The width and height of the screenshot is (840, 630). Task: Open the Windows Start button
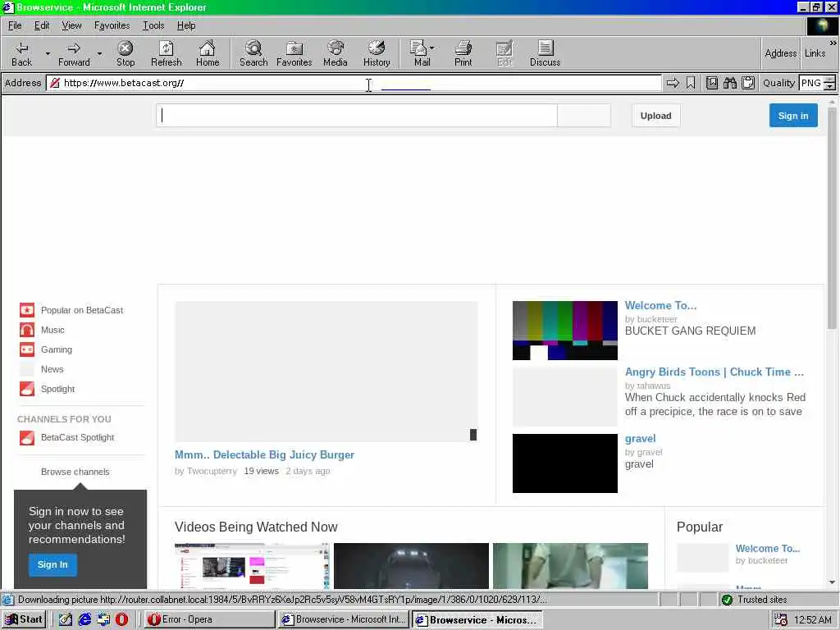24,619
